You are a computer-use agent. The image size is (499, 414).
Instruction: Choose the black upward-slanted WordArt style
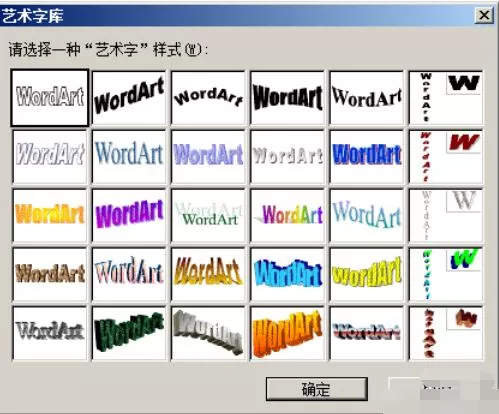point(129,97)
